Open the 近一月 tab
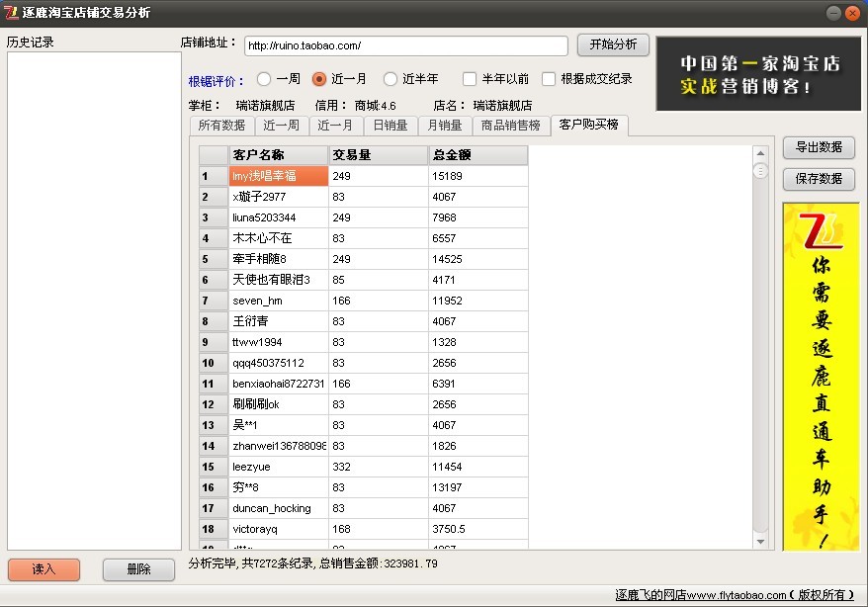 tap(335, 126)
